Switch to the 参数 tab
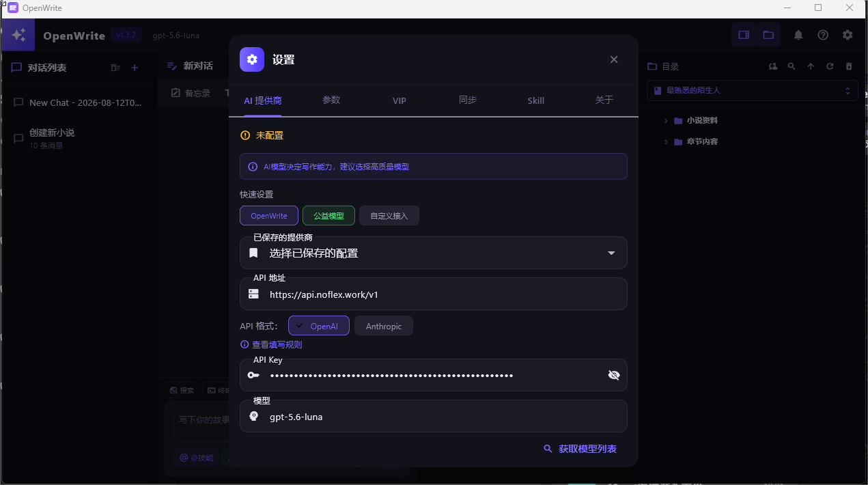This screenshot has height=485, width=868. pos(331,100)
